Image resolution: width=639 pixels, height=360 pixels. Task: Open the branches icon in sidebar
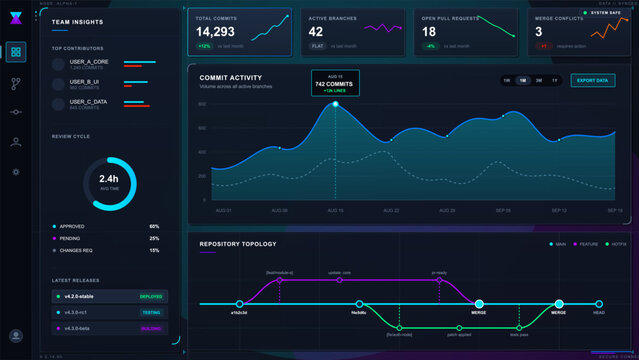click(x=16, y=84)
